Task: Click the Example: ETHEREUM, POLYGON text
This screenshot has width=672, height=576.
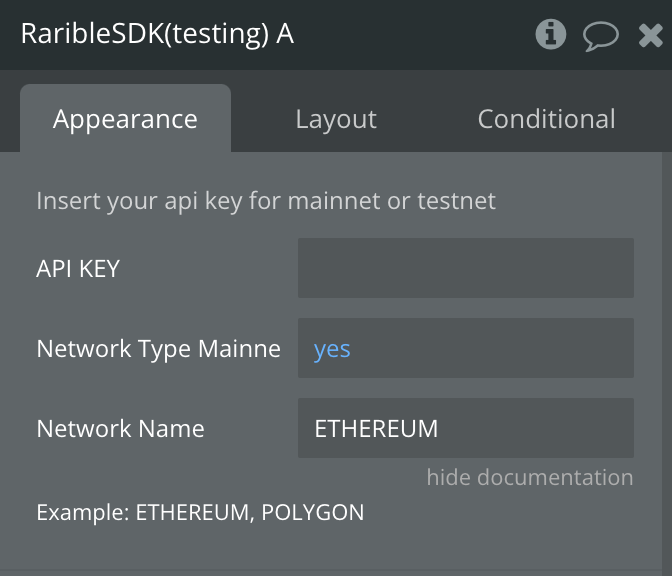Action: pos(200,512)
